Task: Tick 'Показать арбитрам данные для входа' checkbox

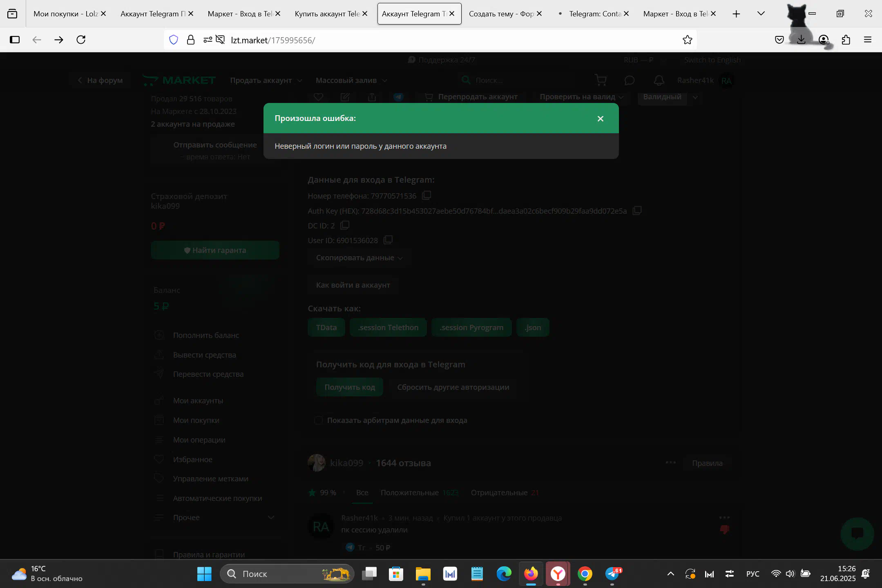Action: (x=319, y=420)
